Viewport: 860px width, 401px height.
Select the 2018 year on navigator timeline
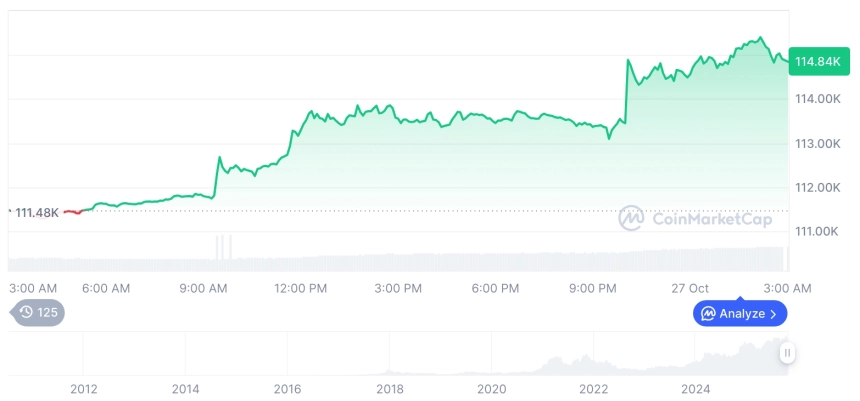pos(389,388)
